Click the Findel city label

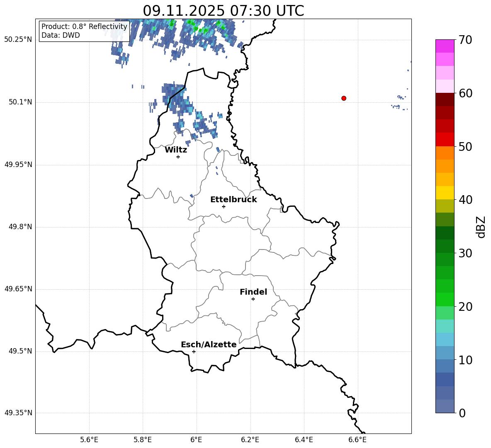click(253, 292)
